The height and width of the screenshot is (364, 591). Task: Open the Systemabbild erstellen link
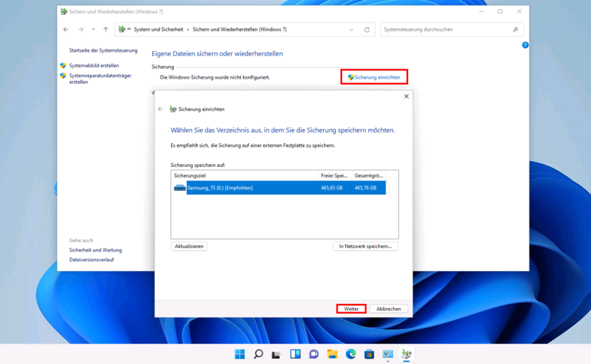94,66
